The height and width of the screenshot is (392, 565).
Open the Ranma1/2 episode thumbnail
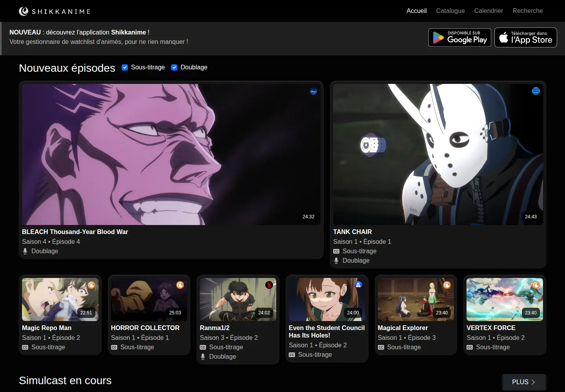[x=238, y=299]
